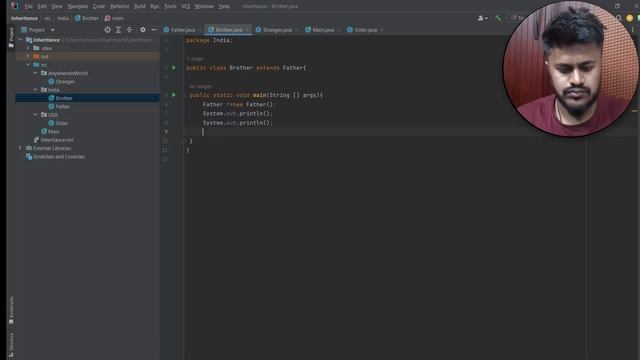Click the IntelliJ IDEA logo icon

coord(14,6)
